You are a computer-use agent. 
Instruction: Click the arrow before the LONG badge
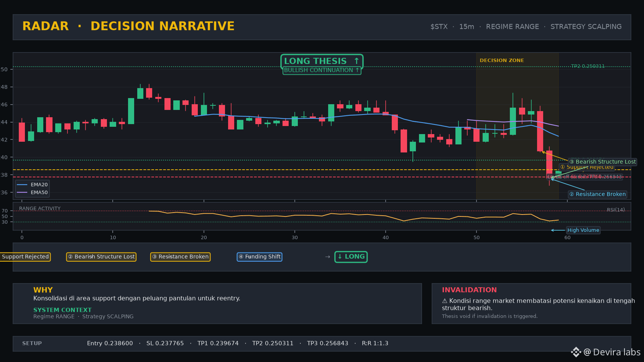coord(327,257)
